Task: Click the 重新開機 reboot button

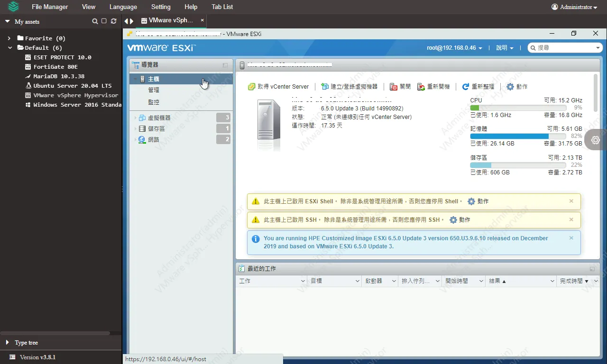Action: (x=433, y=87)
